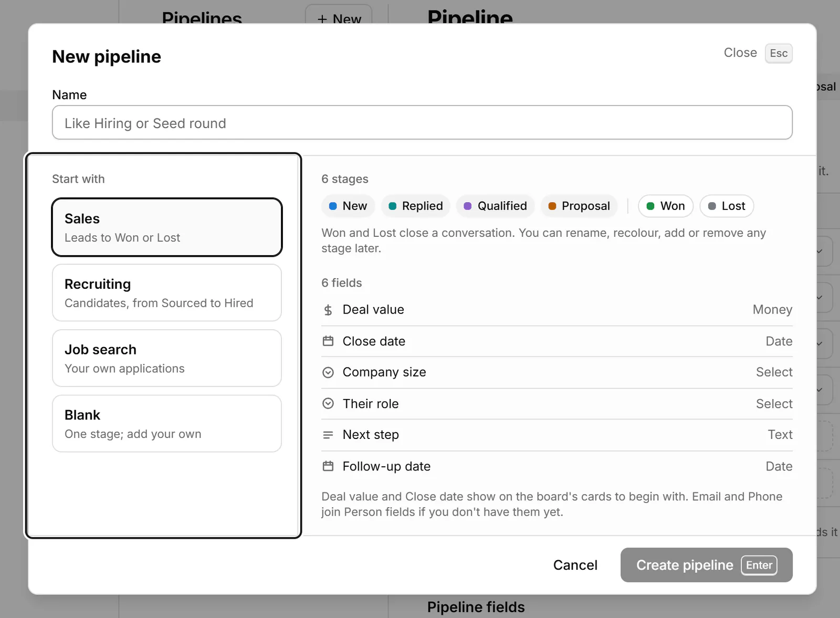
Task: Click the 6 fields heading
Action: [x=342, y=283]
